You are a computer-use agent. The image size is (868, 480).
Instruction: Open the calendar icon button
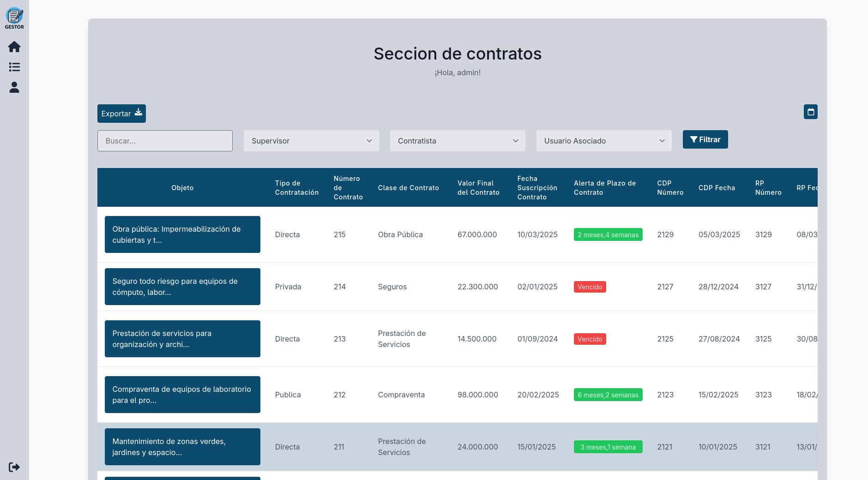[x=810, y=112]
